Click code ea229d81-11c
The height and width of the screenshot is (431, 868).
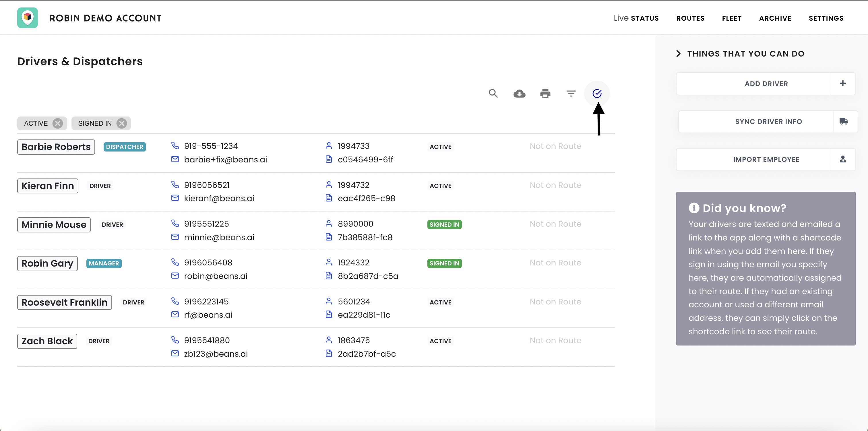(364, 315)
